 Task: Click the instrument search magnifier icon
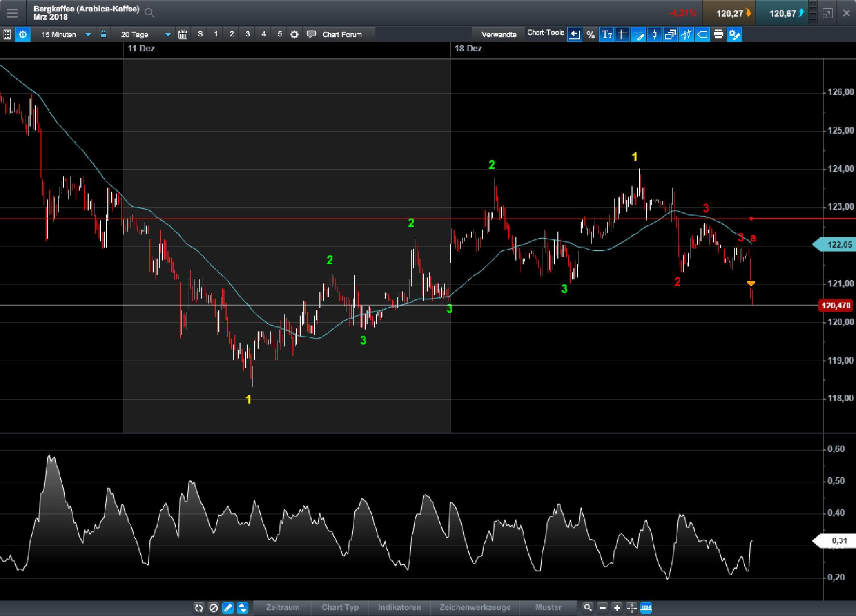point(149,13)
